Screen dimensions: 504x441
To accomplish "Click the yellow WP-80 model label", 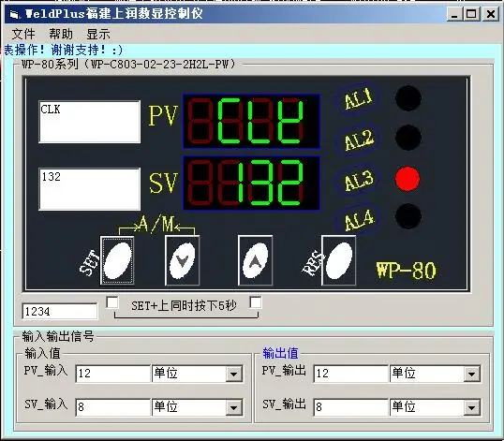I will 407,271.
